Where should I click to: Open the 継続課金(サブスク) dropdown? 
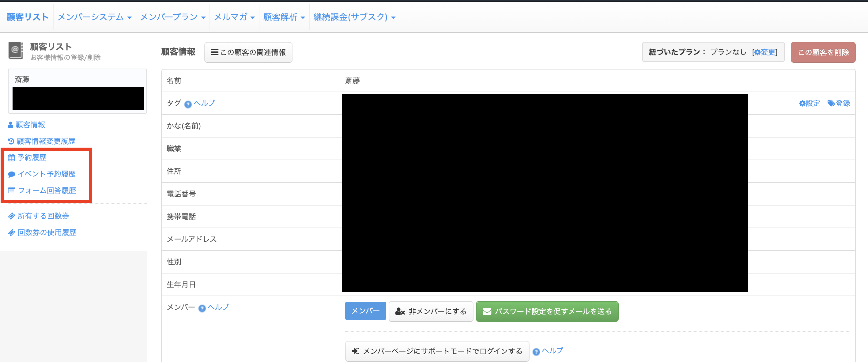coord(354,17)
